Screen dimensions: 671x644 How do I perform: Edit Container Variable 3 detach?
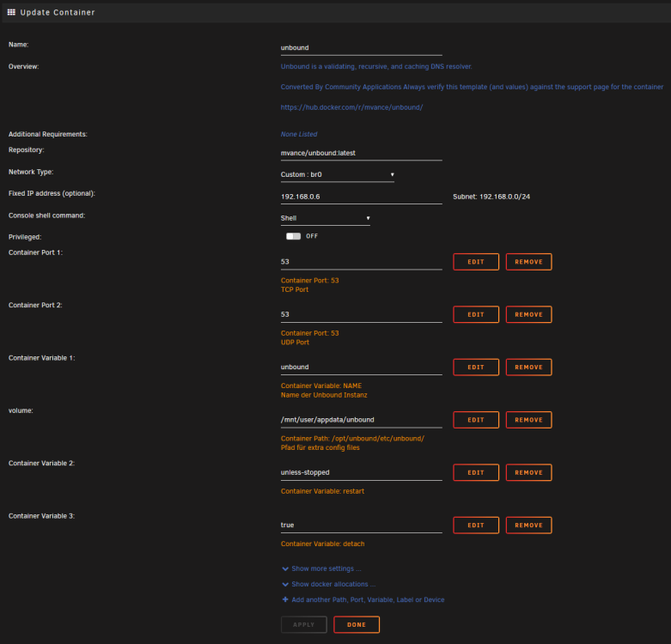(x=476, y=526)
